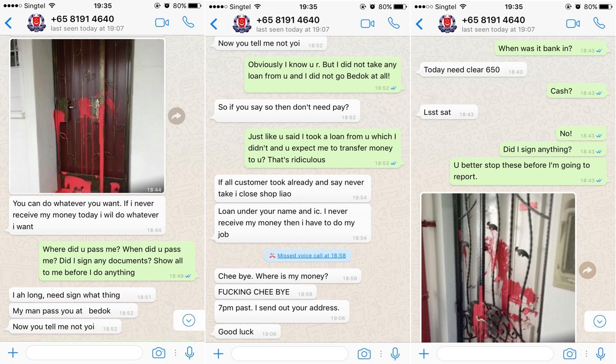Go back using the middle screen's back arrow
The height and width of the screenshot is (364, 616).
[x=214, y=24]
